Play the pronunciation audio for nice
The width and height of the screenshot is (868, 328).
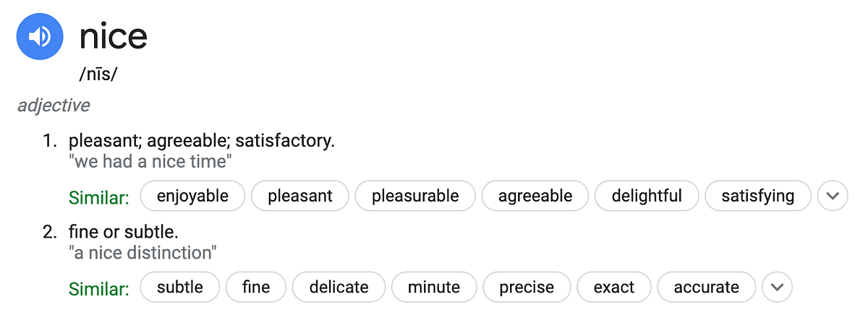coord(41,36)
